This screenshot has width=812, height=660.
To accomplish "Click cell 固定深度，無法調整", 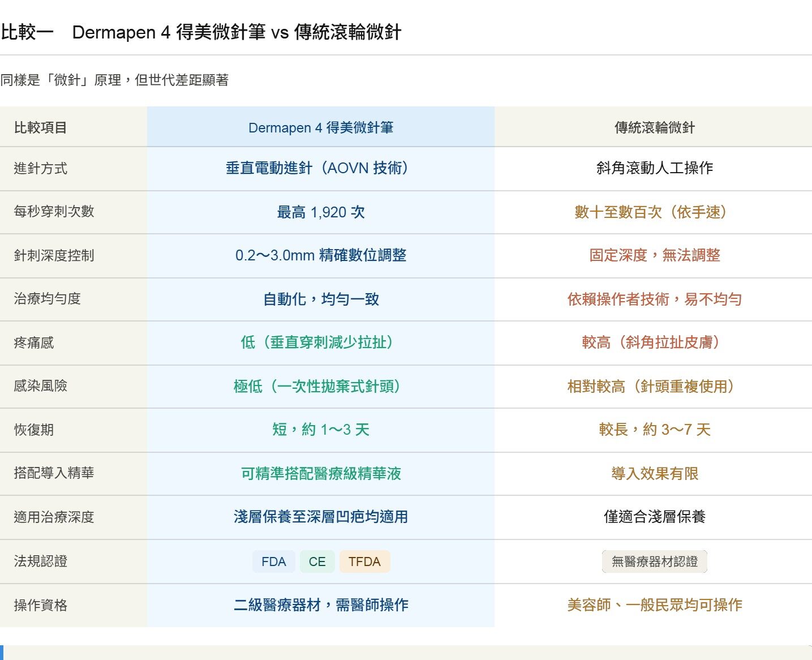I will pos(654,256).
